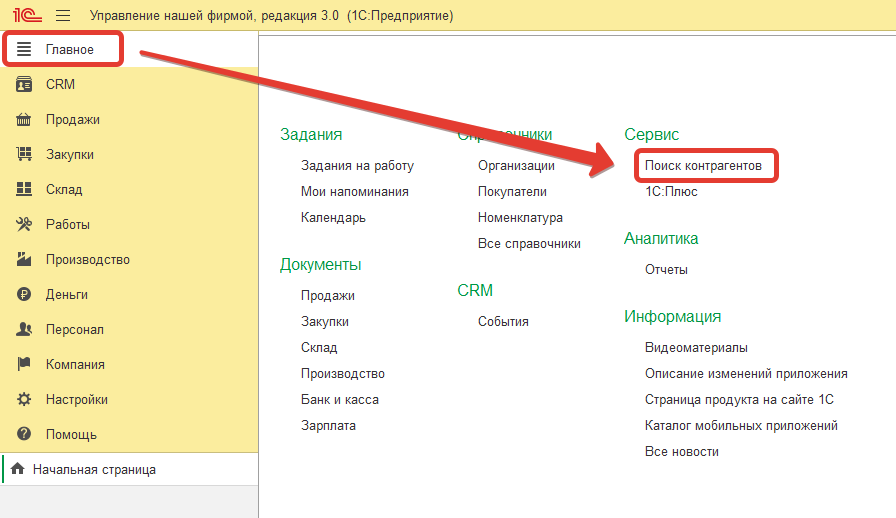
Task: Open Мои напоминания link
Action: 354,192
